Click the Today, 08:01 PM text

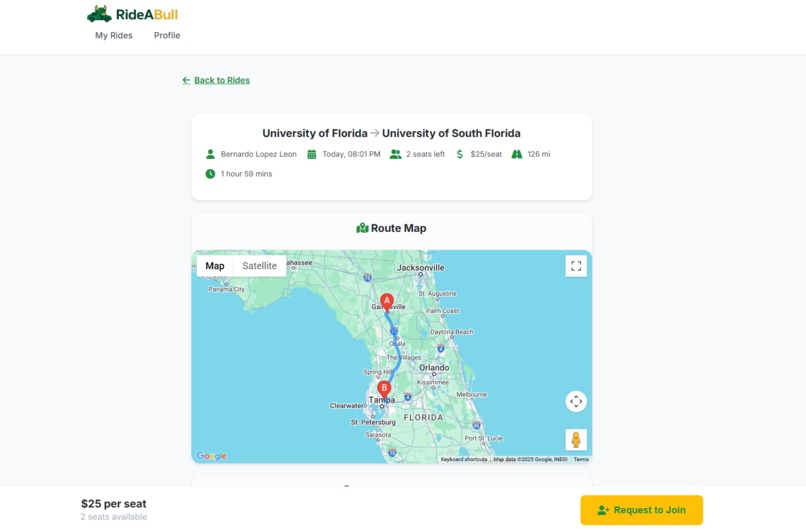[x=351, y=154]
